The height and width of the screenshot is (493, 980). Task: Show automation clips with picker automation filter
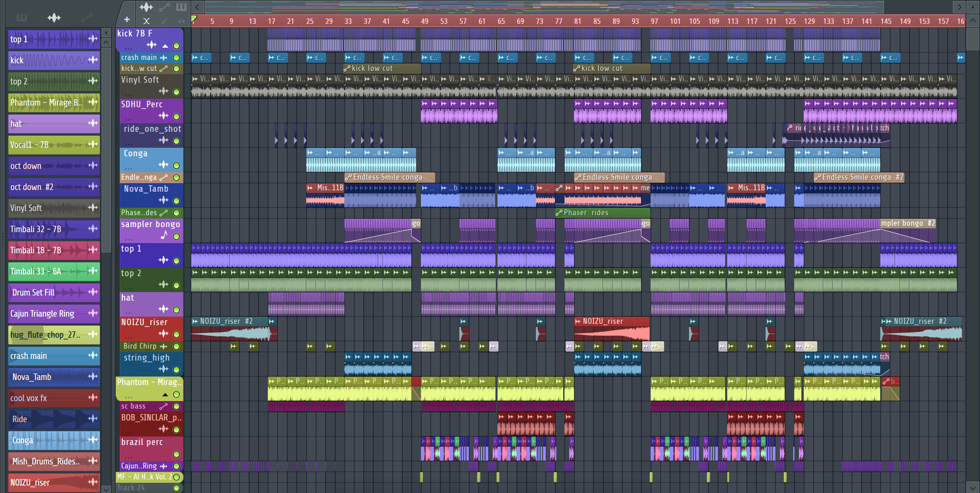(86, 17)
